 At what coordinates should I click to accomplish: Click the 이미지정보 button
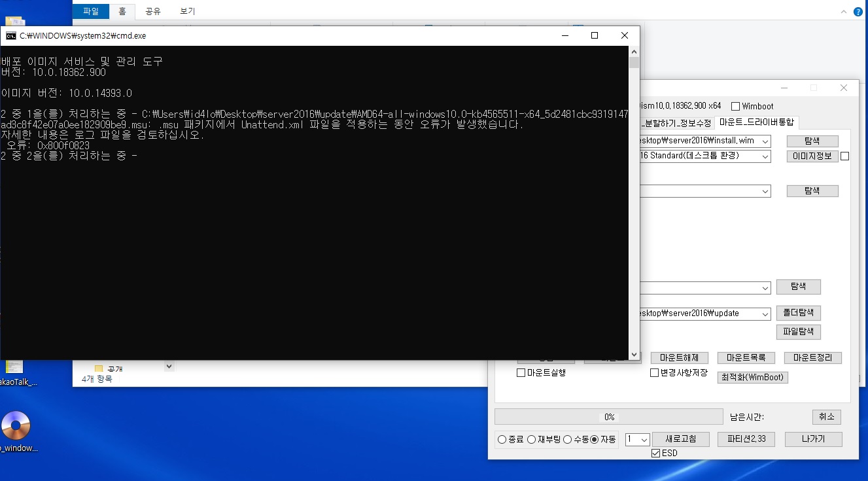tap(812, 156)
